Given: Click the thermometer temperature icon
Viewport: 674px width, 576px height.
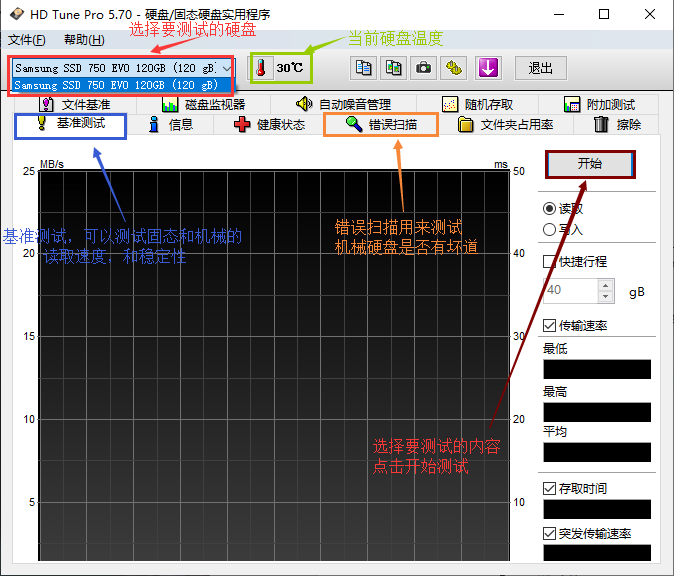Looking at the screenshot, I should pyautogui.click(x=261, y=68).
